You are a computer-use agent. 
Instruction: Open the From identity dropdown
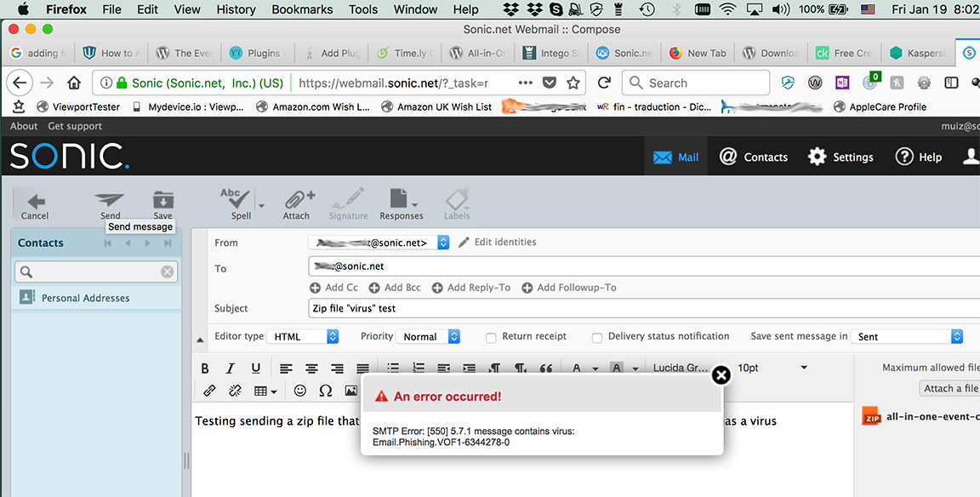(x=379, y=243)
